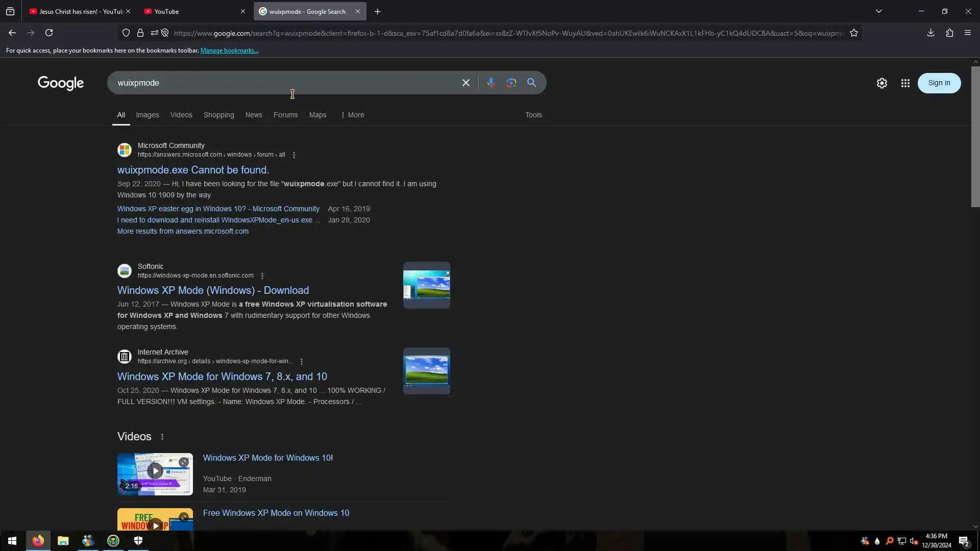Viewport: 980px width, 551px height.
Task: Expand the More search filters
Action: [352, 115]
